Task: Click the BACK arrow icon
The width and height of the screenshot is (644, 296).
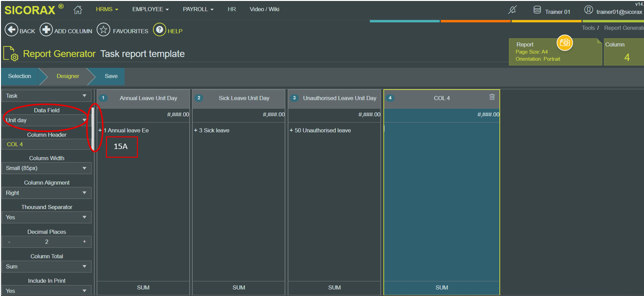Action: point(11,30)
